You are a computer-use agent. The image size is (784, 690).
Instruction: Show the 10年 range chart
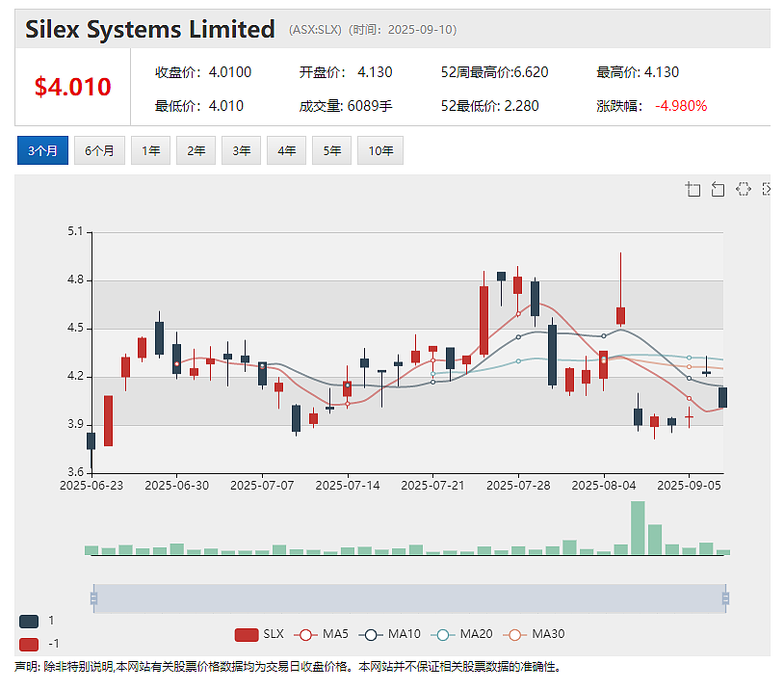pos(380,150)
